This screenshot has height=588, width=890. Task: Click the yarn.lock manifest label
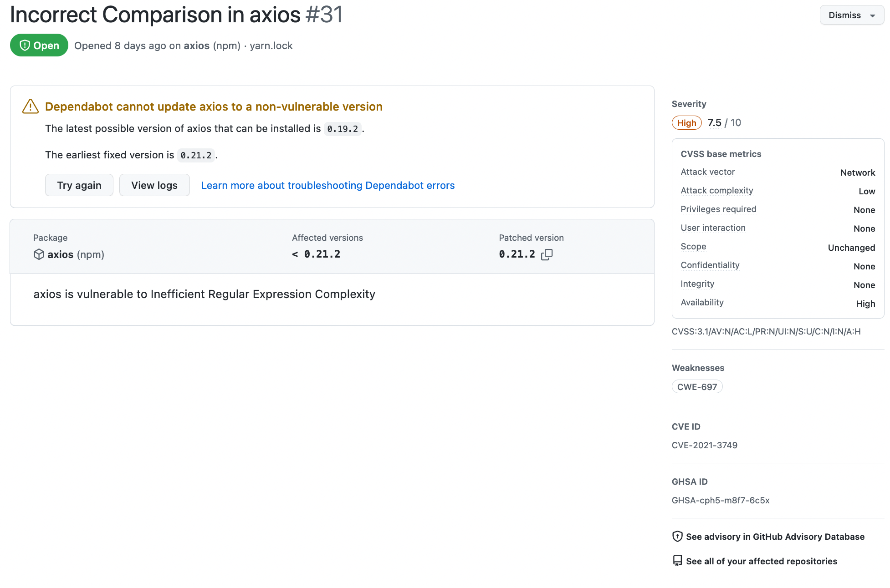coord(271,46)
